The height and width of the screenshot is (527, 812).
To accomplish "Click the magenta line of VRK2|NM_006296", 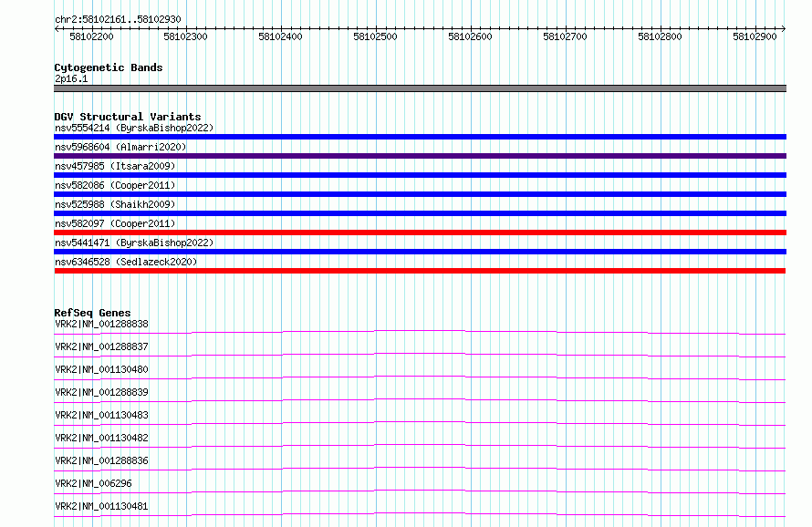I will coord(420,491).
